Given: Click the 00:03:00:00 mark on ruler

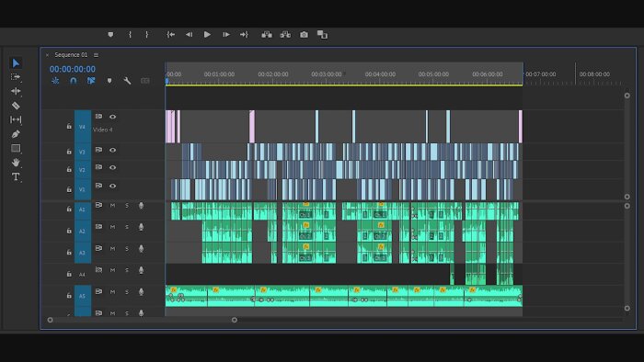Looking at the screenshot, I should (x=327, y=74).
